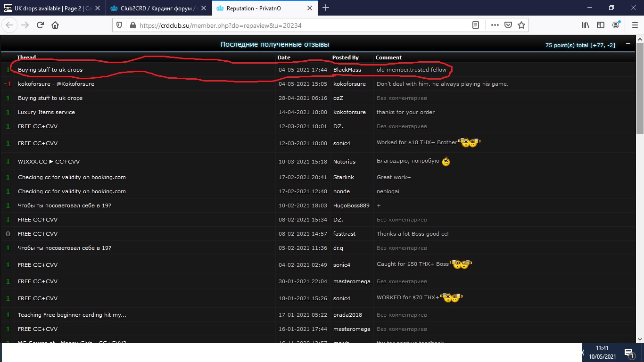
Task: Reload the current page
Action: click(x=40, y=25)
